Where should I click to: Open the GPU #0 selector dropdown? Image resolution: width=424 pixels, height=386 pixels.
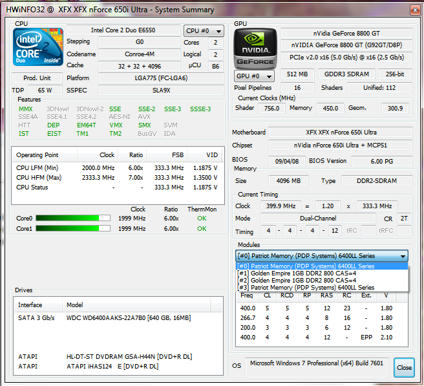254,76
